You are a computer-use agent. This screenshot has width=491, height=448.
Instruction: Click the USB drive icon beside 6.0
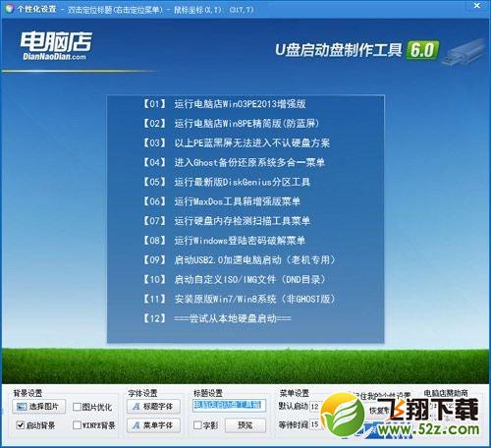pyautogui.click(x=463, y=52)
